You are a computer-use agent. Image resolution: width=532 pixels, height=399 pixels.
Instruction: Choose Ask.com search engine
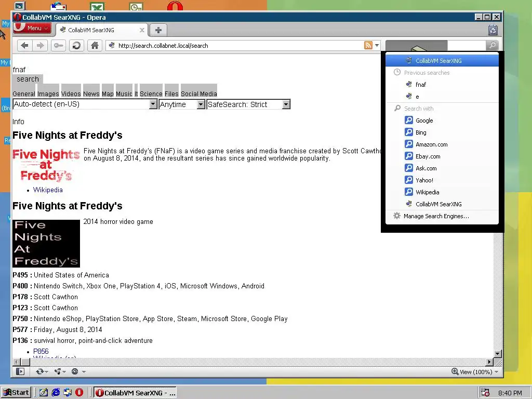click(442, 168)
